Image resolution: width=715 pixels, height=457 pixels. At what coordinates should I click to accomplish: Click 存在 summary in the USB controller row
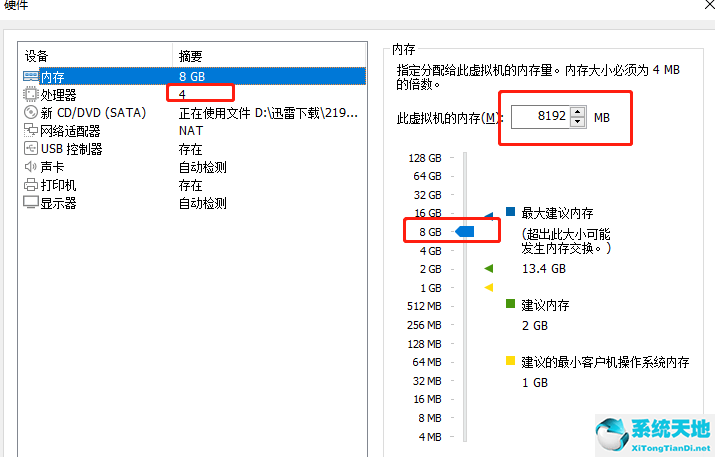pyautogui.click(x=191, y=149)
